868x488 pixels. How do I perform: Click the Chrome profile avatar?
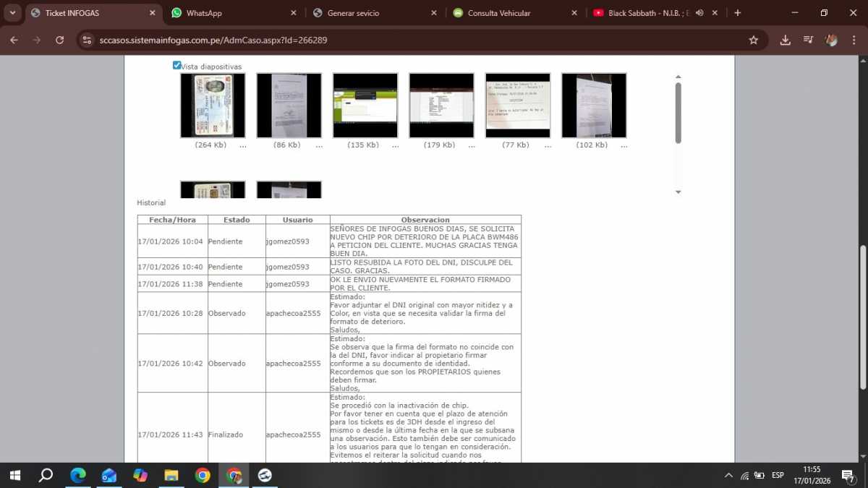[832, 40]
